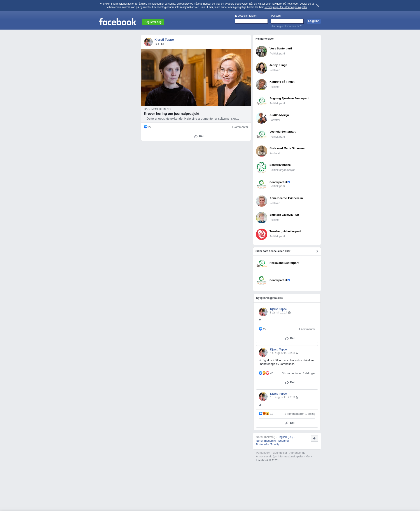Switch language to Norsk (nynorsk)
Viewport: 420px width, 511px height.
coord(266,441)
